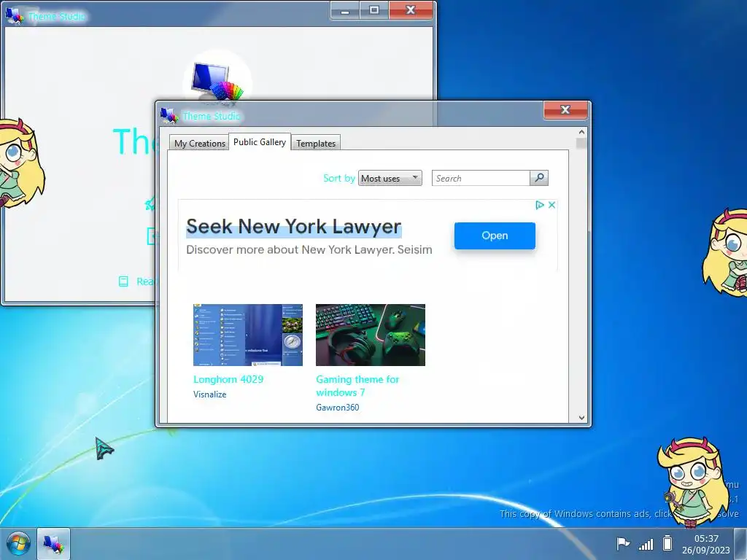Open the Windows Start orb
The width and height of the screenshot is (747, 560).
pyautogui.click(x=18, y=543)
